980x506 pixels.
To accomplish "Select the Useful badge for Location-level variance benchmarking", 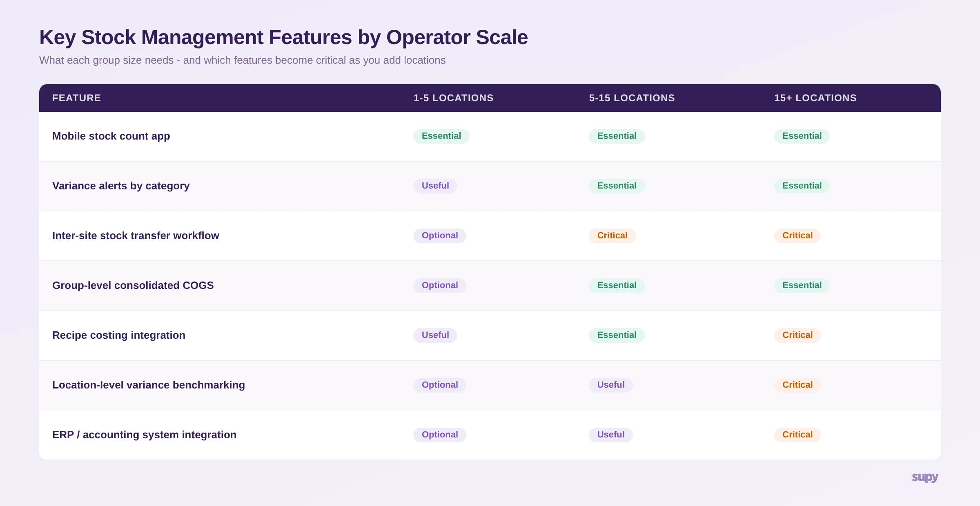I will click(x=610, y=385).
